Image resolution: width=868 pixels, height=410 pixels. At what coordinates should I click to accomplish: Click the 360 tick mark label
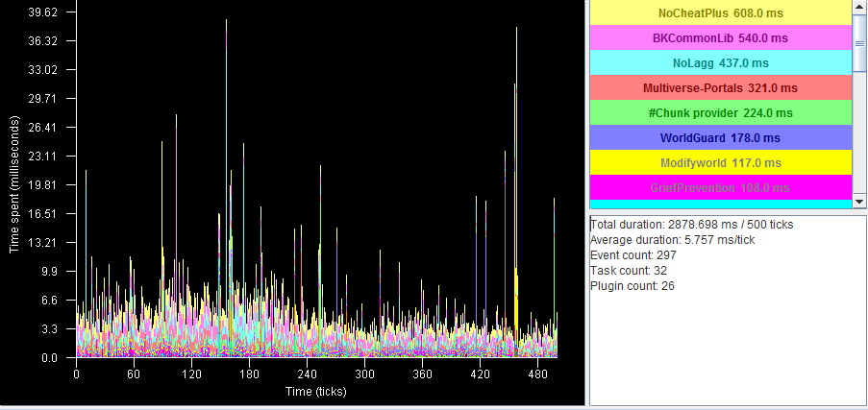coord(422,374)
